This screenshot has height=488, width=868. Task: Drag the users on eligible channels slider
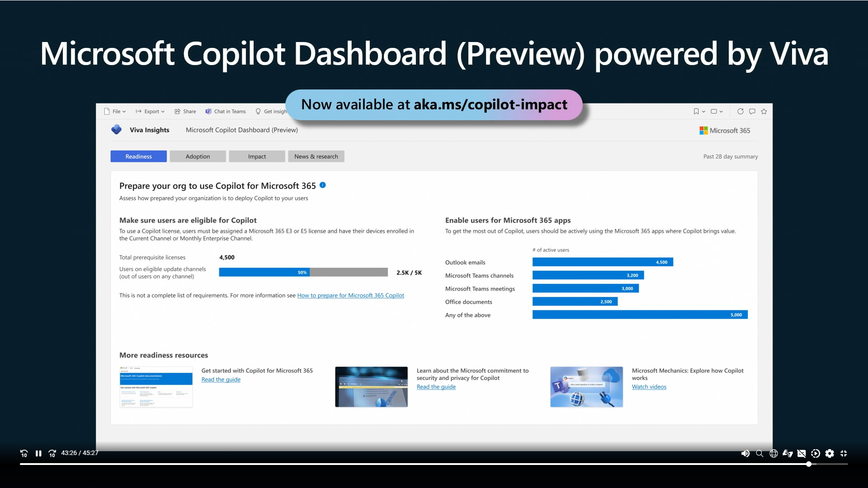303,272
